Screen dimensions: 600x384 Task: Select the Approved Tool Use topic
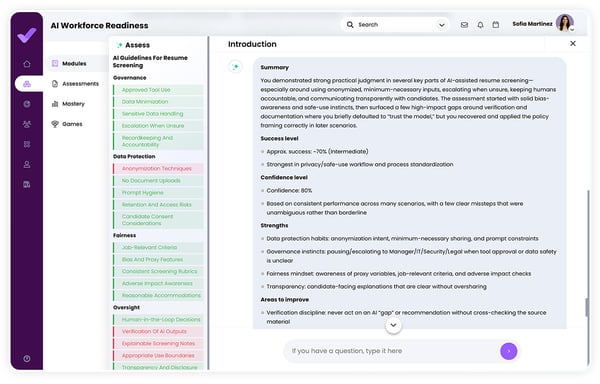coord(158,90)
